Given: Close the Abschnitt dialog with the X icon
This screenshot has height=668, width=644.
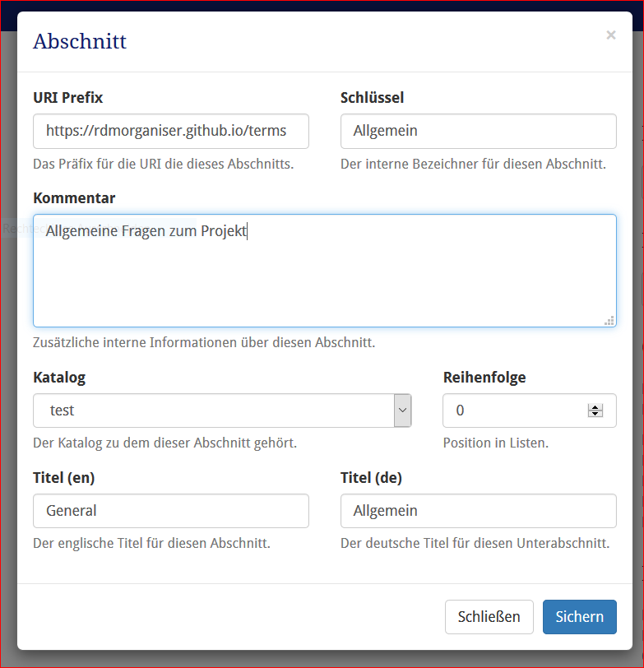Looking at the screenshot, I should coord(611,35).
